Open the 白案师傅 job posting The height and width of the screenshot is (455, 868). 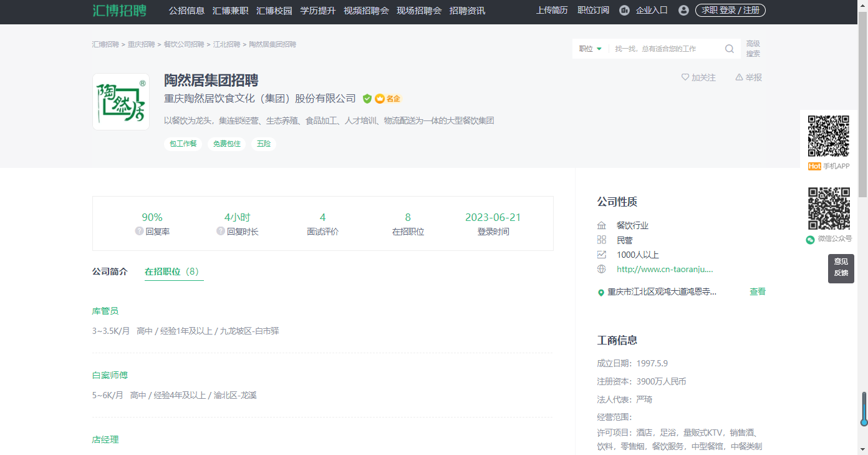[x=110, y=375]
